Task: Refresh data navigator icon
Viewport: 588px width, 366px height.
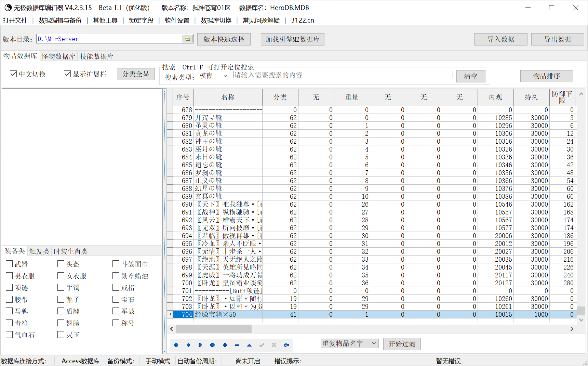Action: [286, 345]
